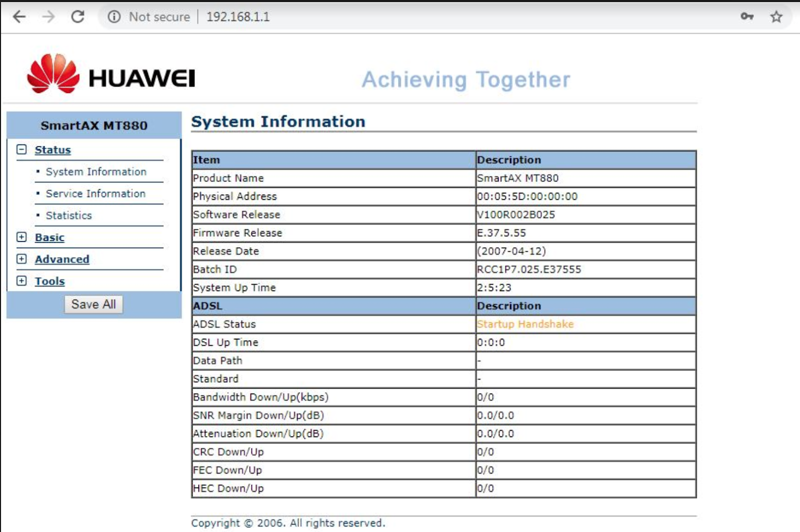Screen dimensions: 800x532
Task: Click the SmartAX MT880 sidebar header
Action: [x=94, y=125]
